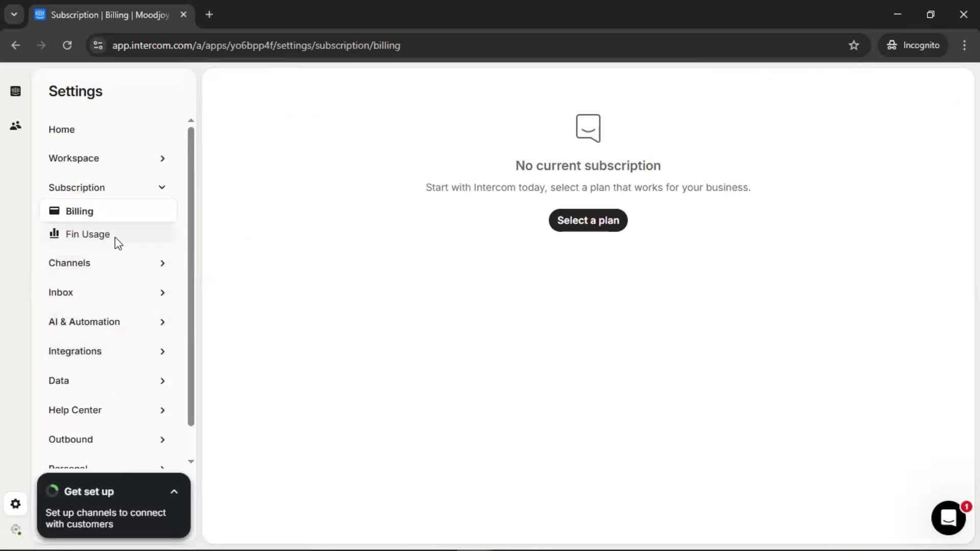
Task: Open the Contacts people icon in left rail
Action: coord(15,126)
